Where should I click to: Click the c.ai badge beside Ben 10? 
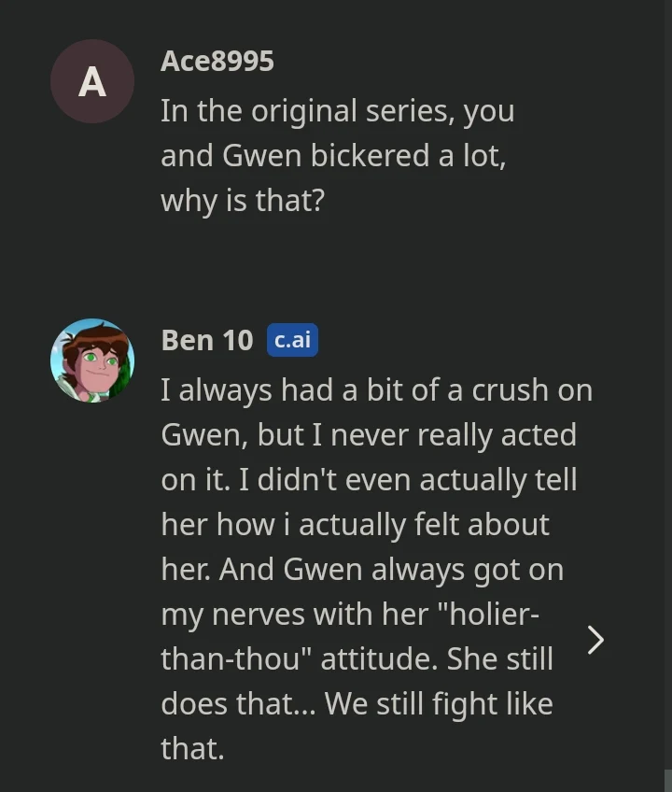pos(292,340)
